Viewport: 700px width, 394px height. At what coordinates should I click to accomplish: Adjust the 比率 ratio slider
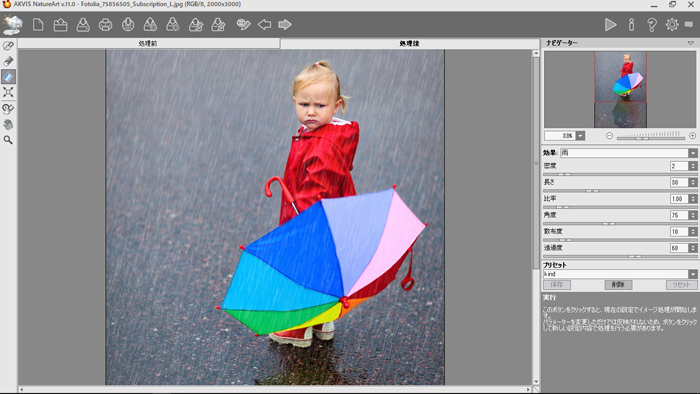[621, 207]
